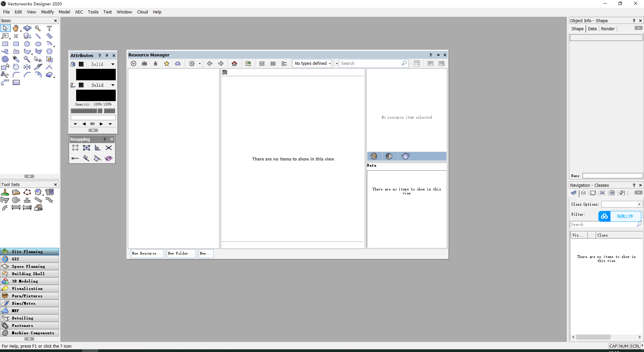Toggle Snap to Angle in Snapping palette
This screenshot has height=352, width=644.
click(98, 148)
